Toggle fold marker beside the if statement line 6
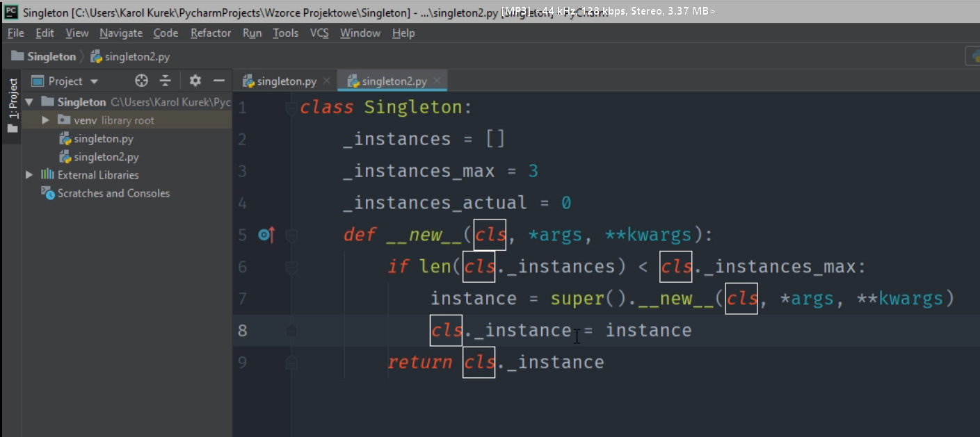The image size is (980, 437). [291, 267]
